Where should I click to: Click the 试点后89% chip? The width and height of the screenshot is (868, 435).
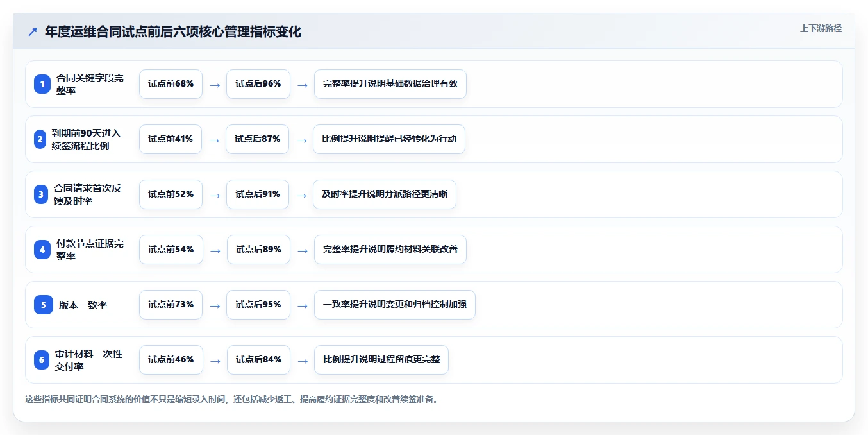(x=258, y=250)
